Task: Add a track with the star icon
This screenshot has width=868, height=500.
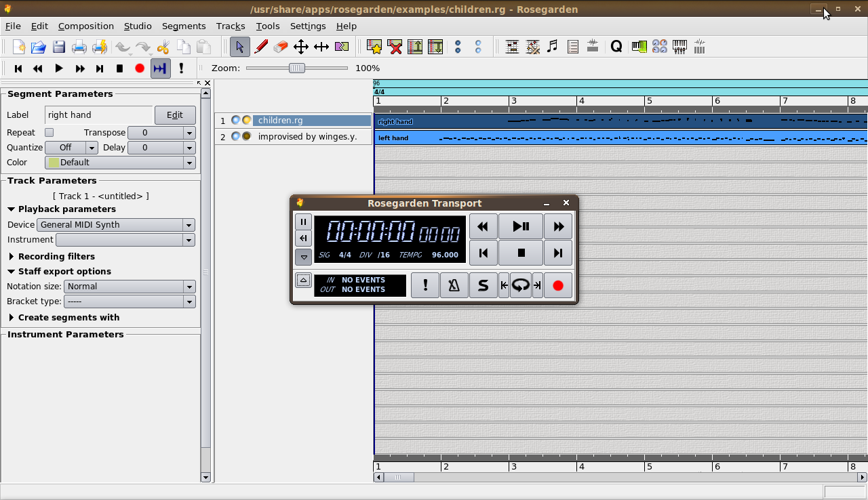Action: click(374, 47)
